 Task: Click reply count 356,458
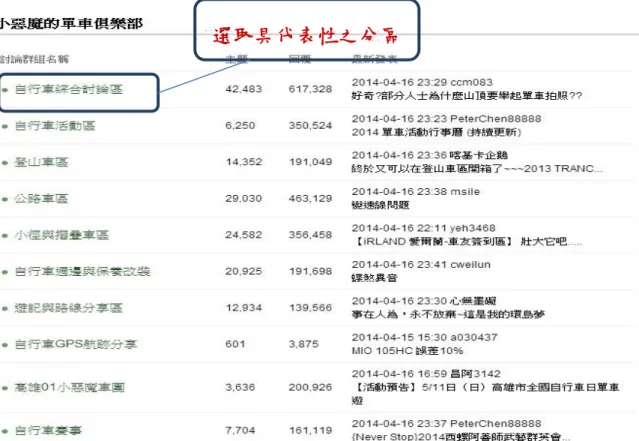(310, 235)
